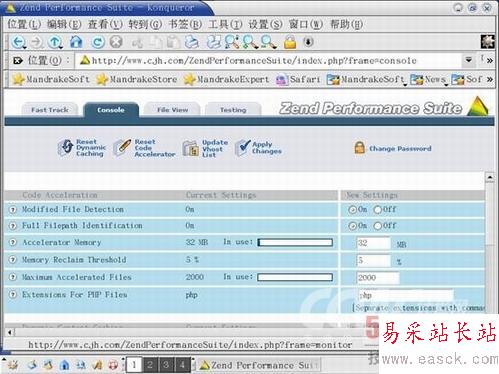This screenshot has height=374, width=499.
Task: Open the Home page icon
Action: coord(76,42)
